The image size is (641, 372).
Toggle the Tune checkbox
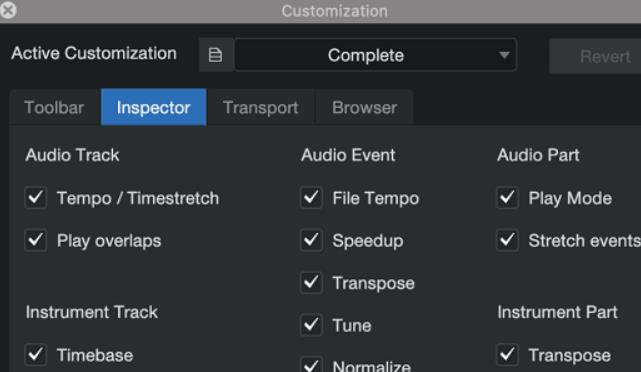[312, 325]
